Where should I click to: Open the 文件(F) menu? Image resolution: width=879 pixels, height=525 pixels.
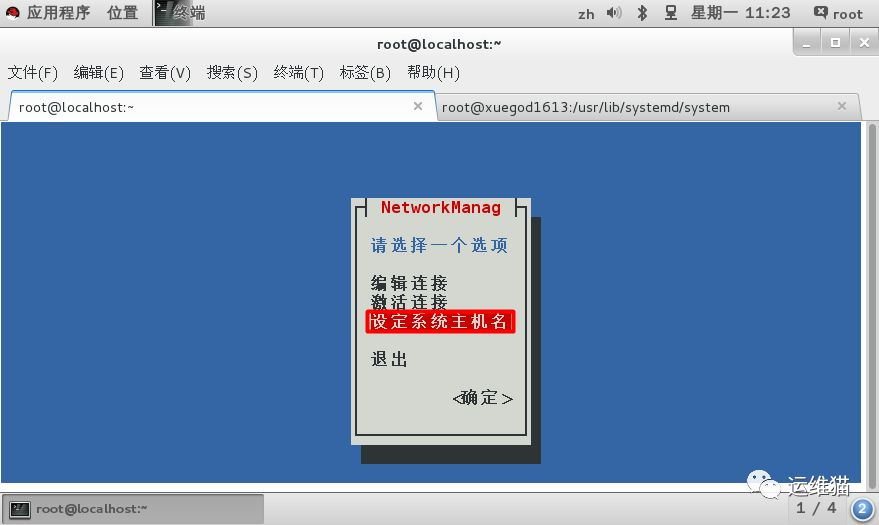(x=33, y=73)
